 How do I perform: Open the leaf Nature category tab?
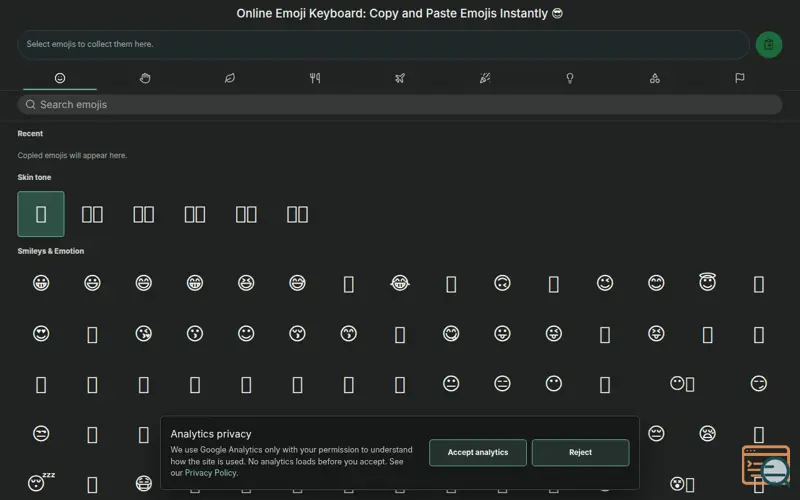(x=230, y=78)
